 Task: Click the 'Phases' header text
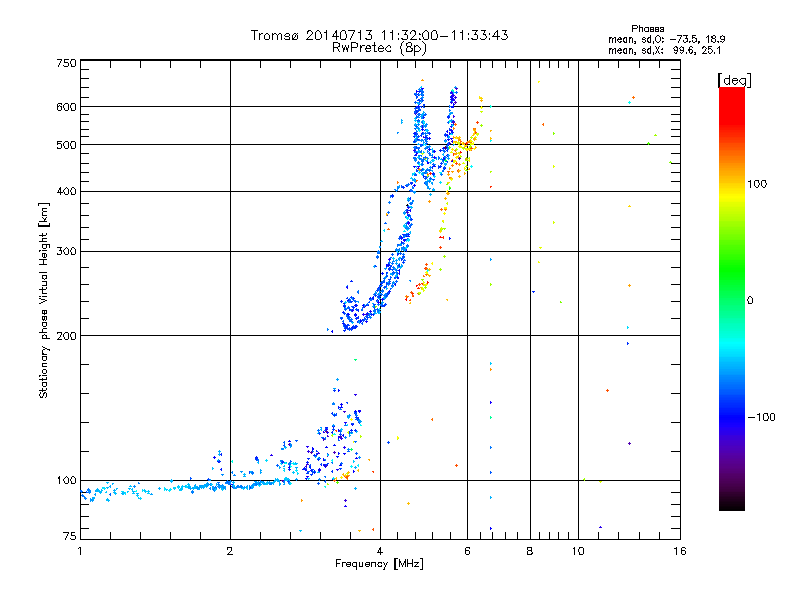(647, 29)
